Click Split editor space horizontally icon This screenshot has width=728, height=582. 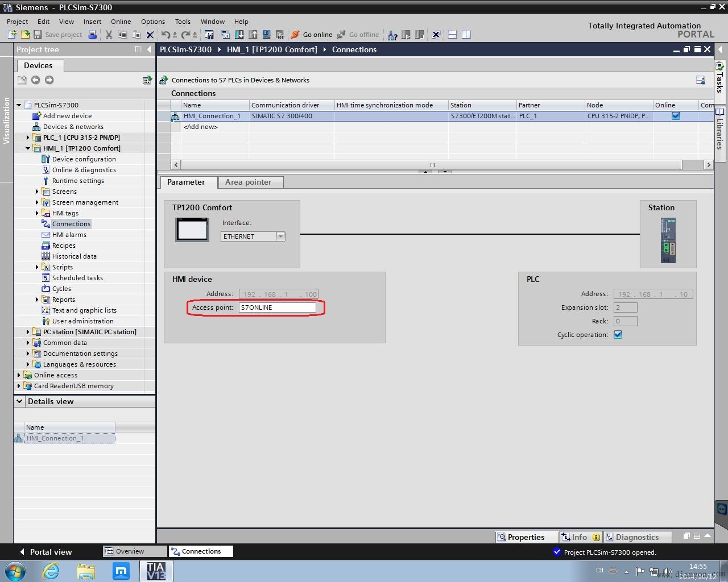453,35
